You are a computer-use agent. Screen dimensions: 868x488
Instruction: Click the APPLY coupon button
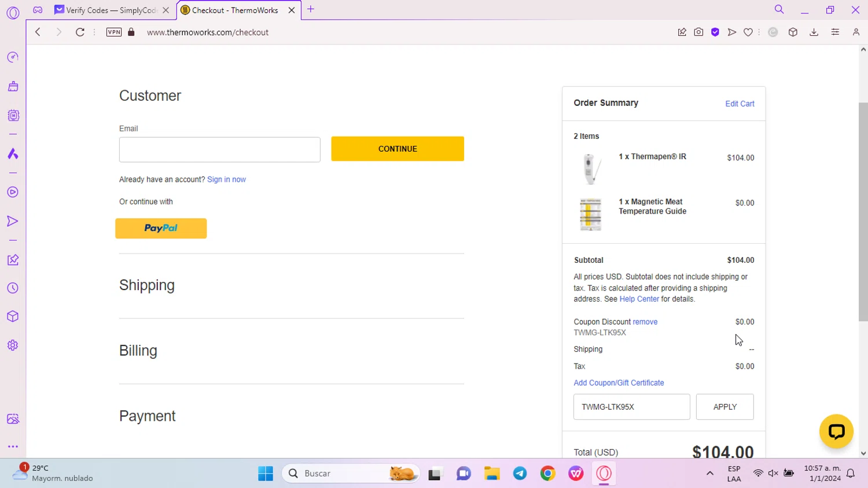coord(725,407)
